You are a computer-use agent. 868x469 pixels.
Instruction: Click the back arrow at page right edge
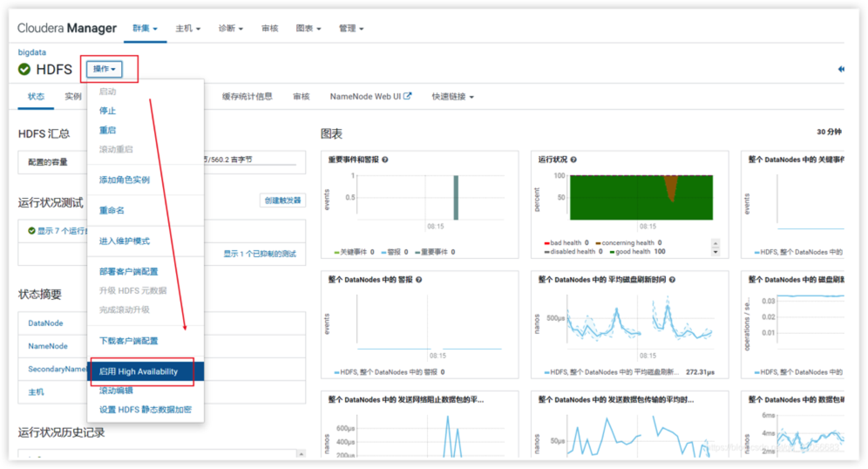[x=840, y=69]
